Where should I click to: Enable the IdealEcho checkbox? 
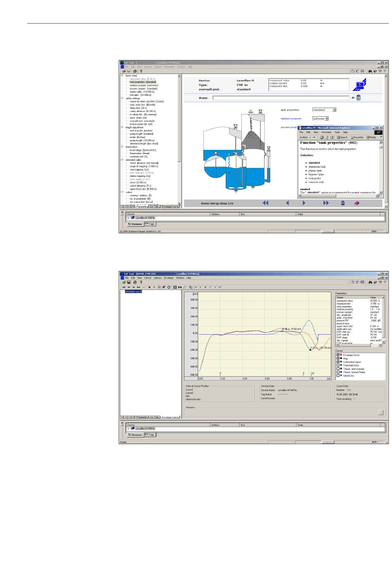(x=338, y=376)
